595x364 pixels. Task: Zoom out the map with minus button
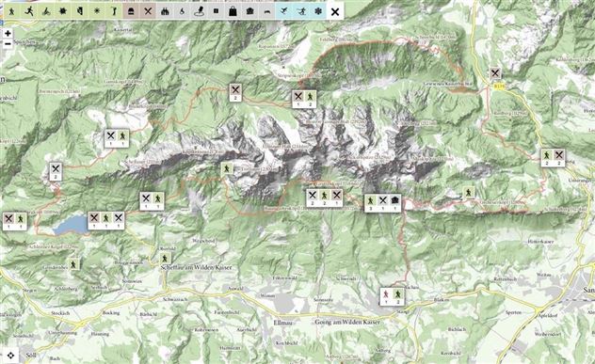pos(8,43)
